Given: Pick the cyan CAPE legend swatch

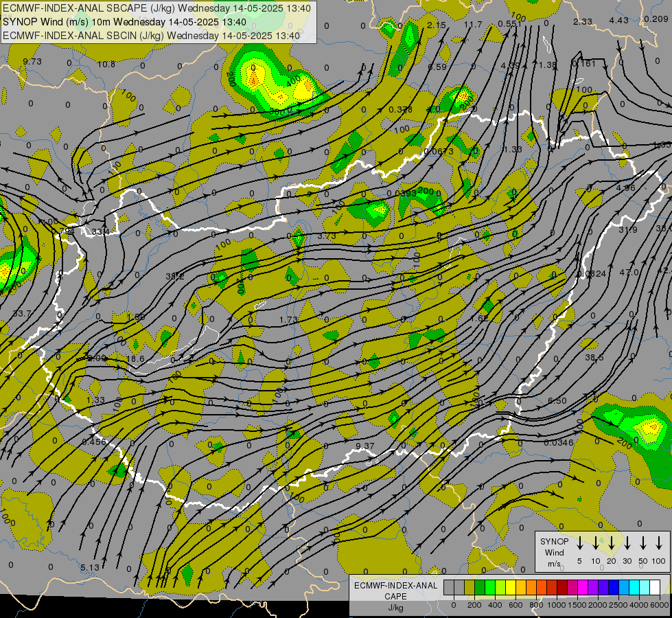Looking at the screenshot, I should [x=634, y=587].
